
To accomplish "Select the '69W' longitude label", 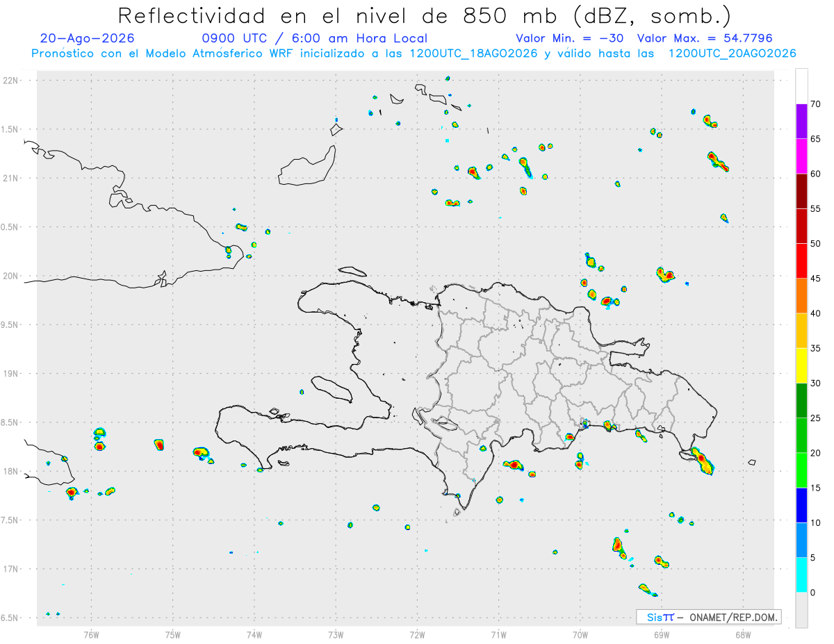I will point(662,634).
